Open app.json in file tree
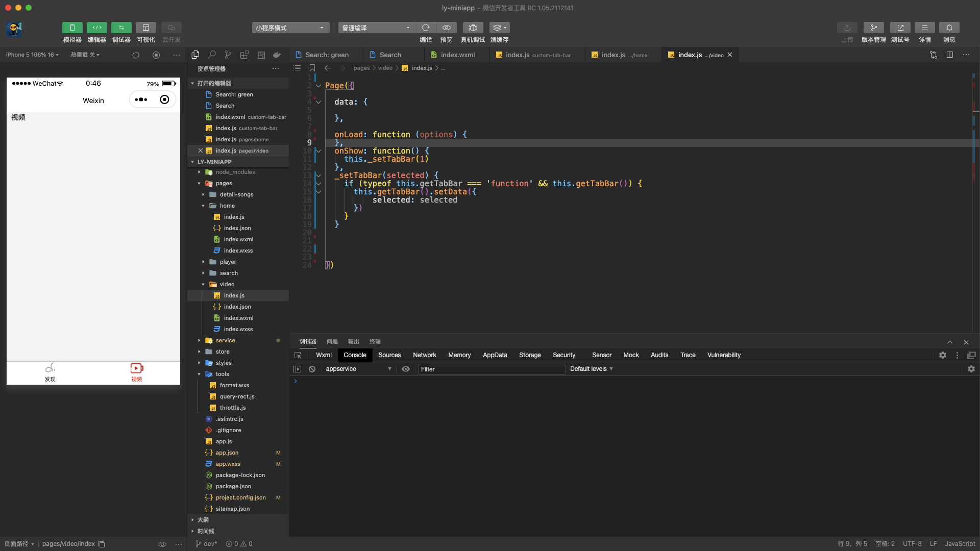This screenshot has height=551, width=980. click(227, 453)
